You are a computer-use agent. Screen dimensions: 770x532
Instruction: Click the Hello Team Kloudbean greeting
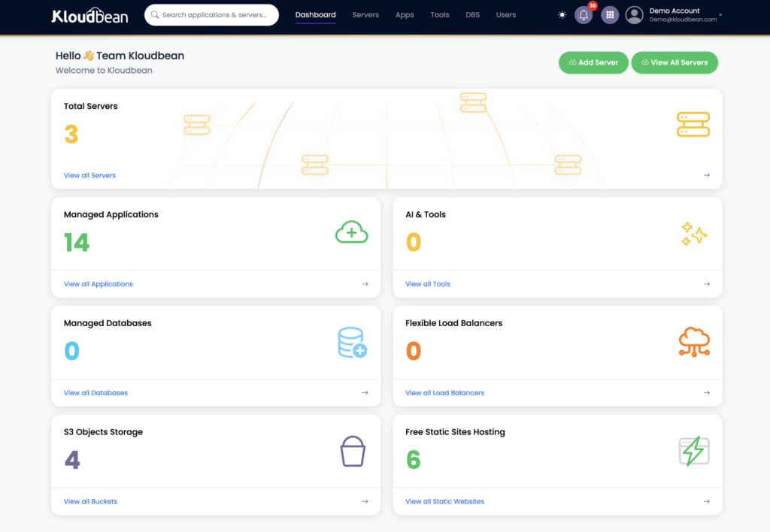[120, 56]
